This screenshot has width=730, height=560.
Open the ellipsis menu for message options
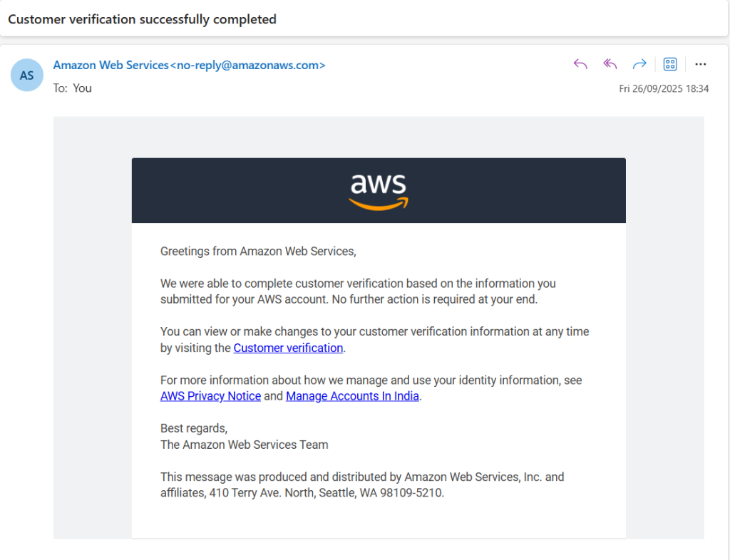click(700, 64)
